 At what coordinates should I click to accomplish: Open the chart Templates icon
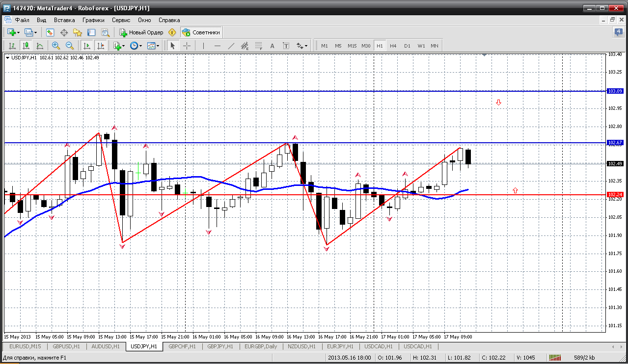(151, 46)
